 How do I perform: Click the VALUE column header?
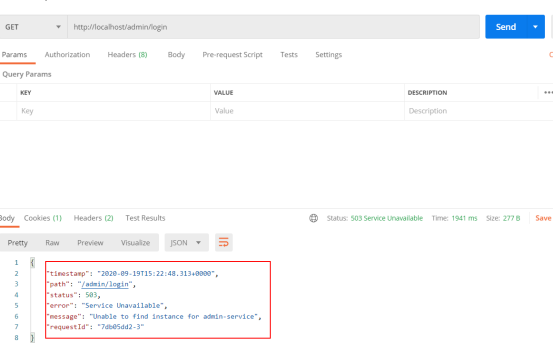click(x=223, y=93)
